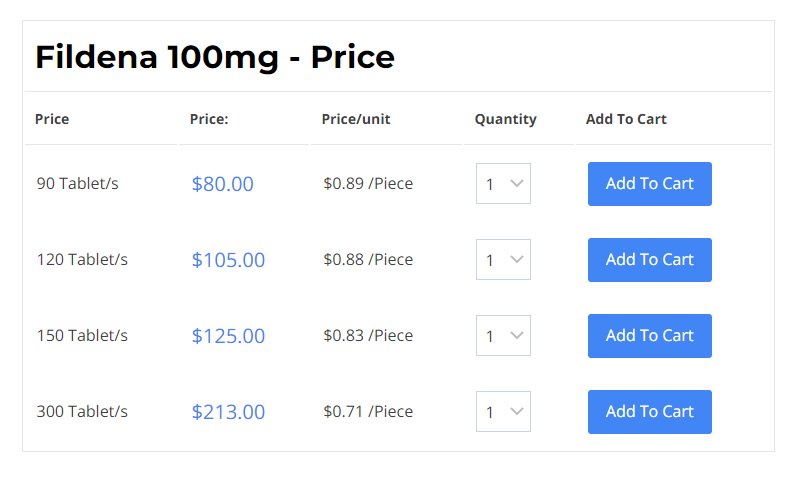Open quantity dropdown for 150 Tablet/s
Screen dimensions: 810x488
point(503,336)
